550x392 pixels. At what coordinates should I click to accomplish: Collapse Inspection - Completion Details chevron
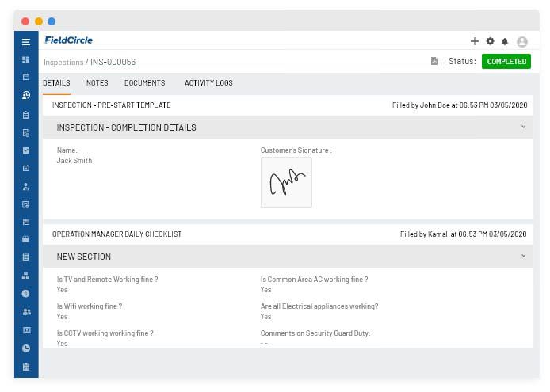pos(523,127)
